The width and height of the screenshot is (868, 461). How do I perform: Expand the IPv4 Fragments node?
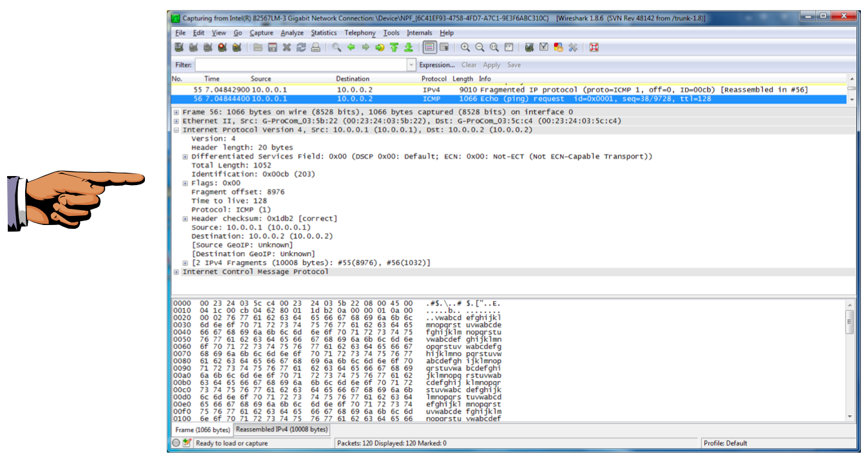pyautogui.click(x=186, y=263)
